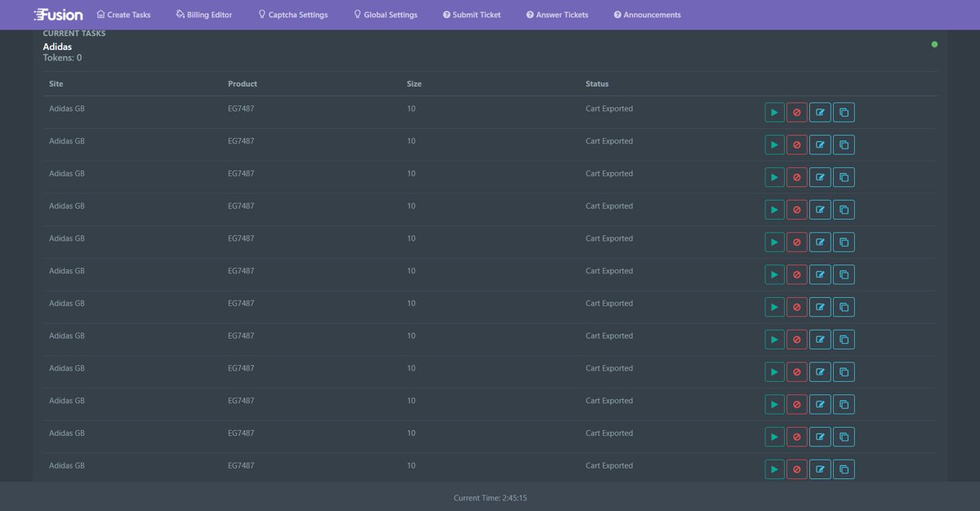This screenshot has width=980, height=511.
Task: Select the Adidas task group heading
Action: point(57,47)
